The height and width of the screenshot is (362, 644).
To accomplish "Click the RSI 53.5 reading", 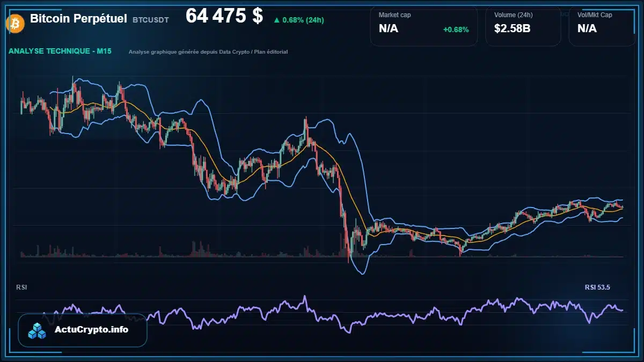I will coord(597,287).
